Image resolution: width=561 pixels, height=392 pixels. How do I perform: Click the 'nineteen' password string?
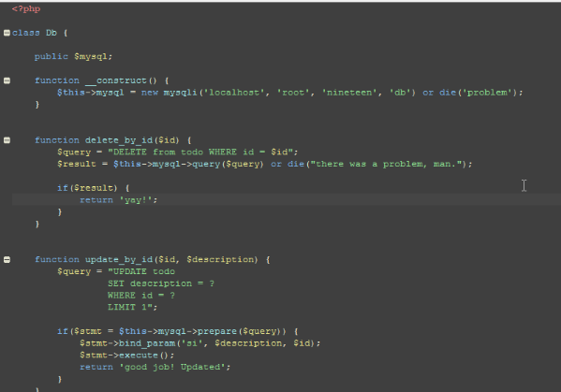coord(349,93)
